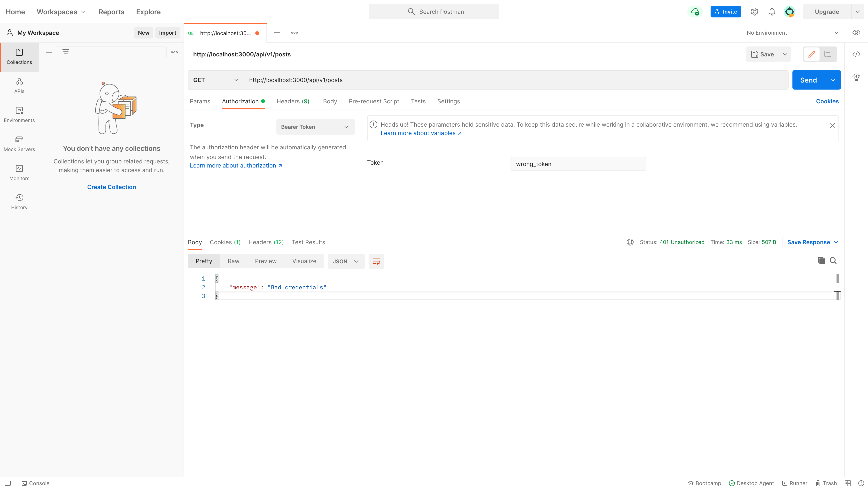868x489 pixels.
Task: Open the Cookies link
Action: point(827,101)
